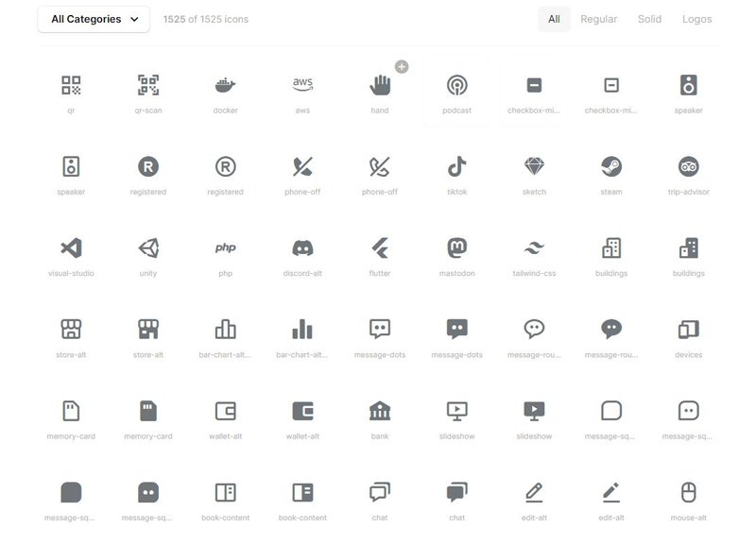Viewport: 756px width, 545px height.
Task: Click the php logo icon
Action: (225, 247)
